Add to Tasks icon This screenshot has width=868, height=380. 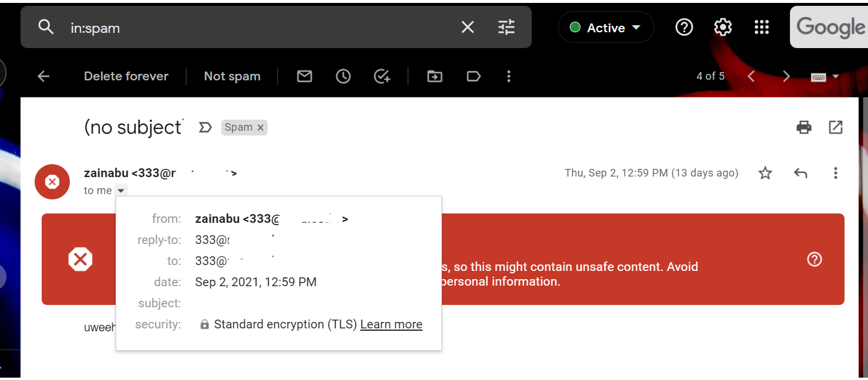[382, 76]
